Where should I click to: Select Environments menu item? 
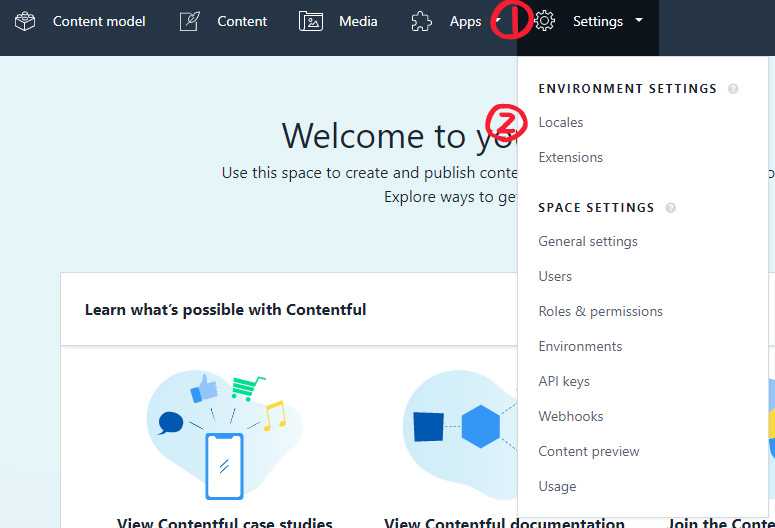click(580, 346)
